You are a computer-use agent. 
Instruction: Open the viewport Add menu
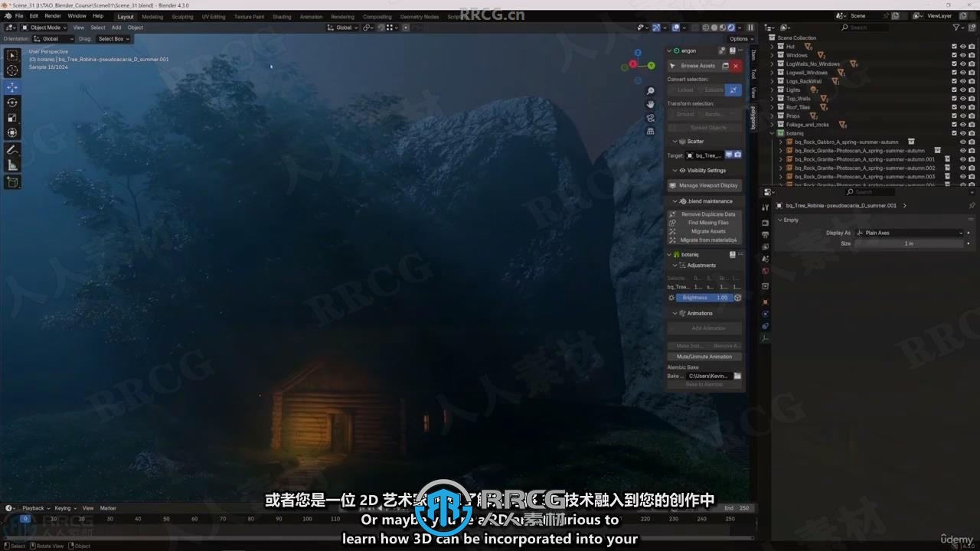(x=116, y=28)
